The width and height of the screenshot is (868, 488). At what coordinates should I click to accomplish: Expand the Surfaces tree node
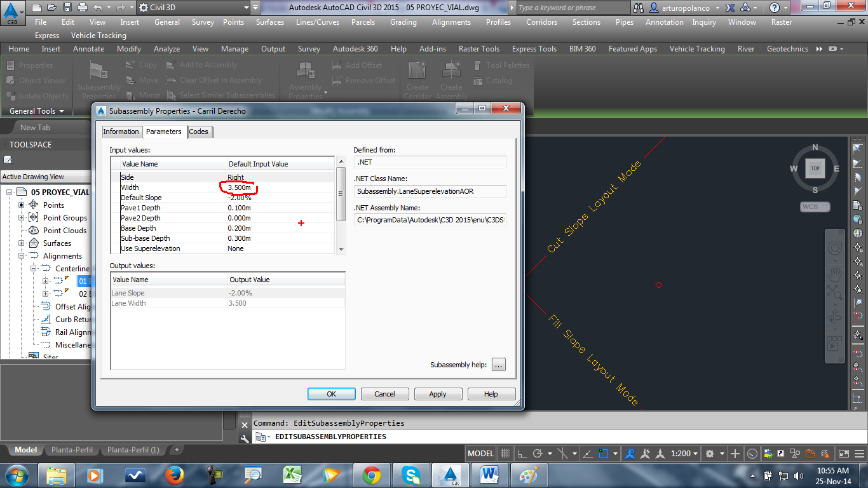[x=21, y=243]
